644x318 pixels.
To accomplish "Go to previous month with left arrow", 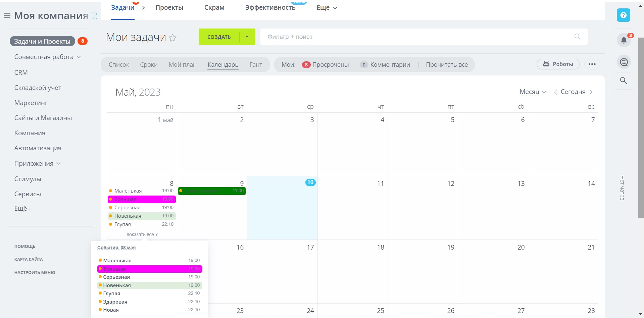I will (x=555, y=92).
